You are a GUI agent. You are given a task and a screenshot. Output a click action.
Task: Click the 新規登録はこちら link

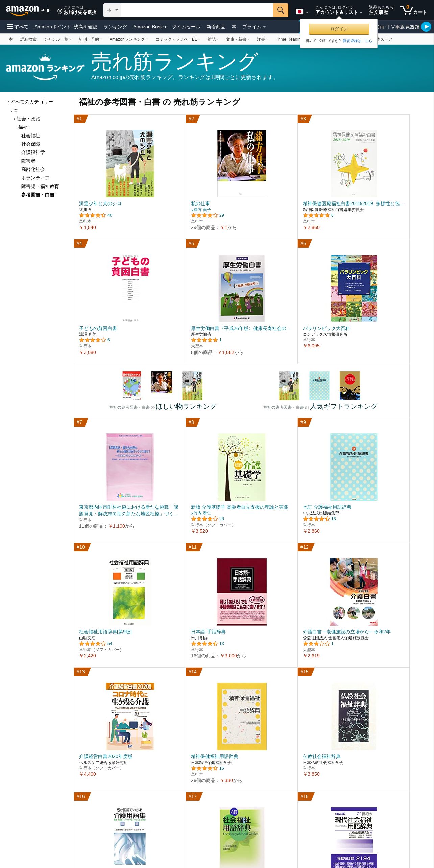(357, 41)
